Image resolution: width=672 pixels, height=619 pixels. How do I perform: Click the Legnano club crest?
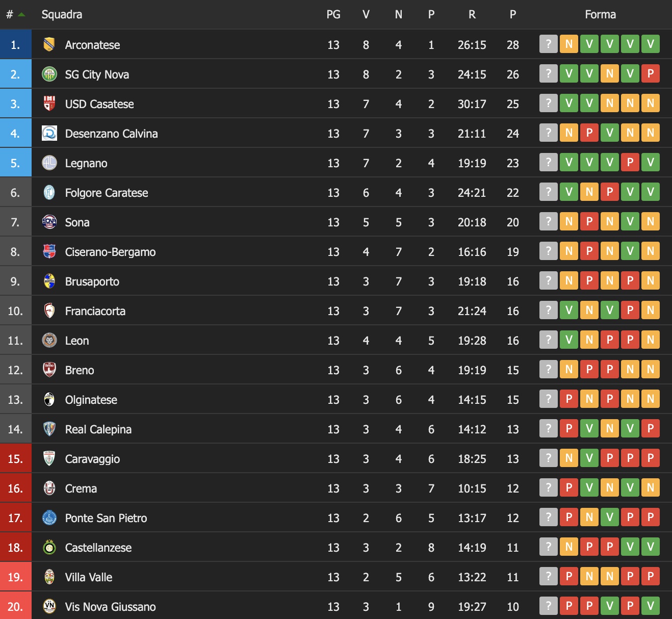[x=49, y=163]
